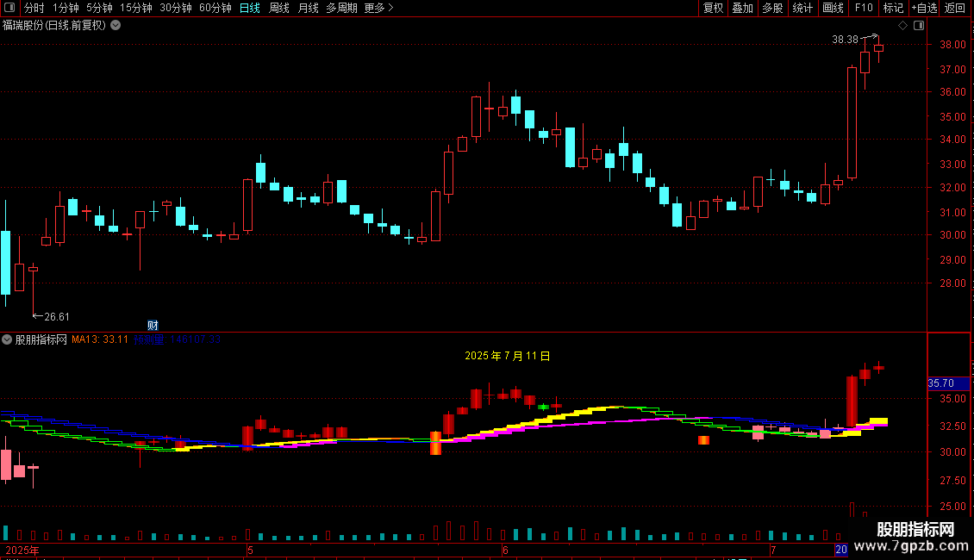Click the 标记 mark button
The height and width of the screenshot is (560, 974).
pyautogui.click(x=893, y=8)
